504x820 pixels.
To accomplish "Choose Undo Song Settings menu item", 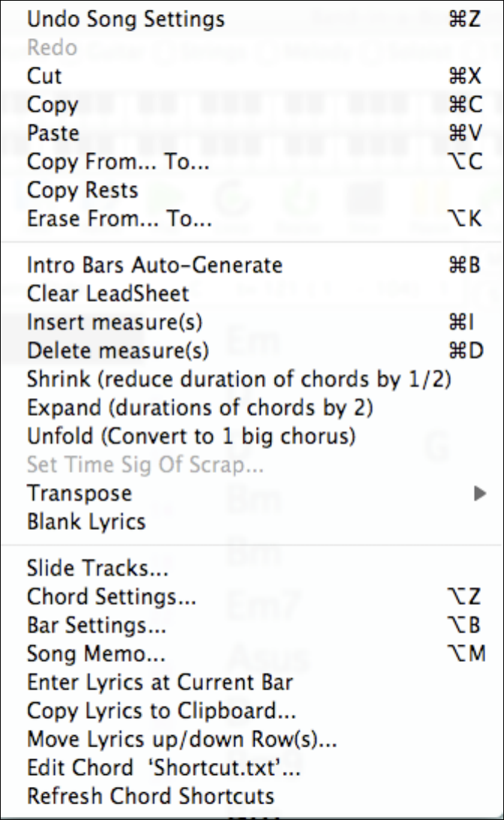I will point(125,19).
